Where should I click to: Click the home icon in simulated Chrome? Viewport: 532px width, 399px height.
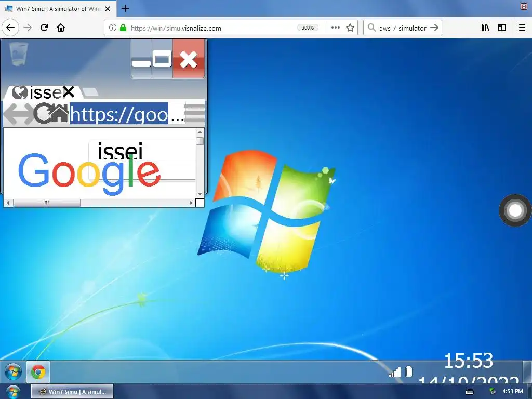[60, 113]
